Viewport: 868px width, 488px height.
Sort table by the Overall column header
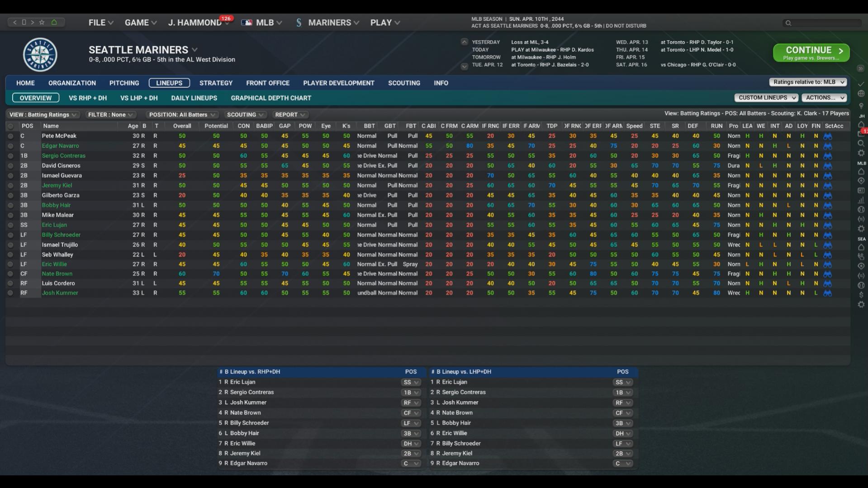pos(182,126)
